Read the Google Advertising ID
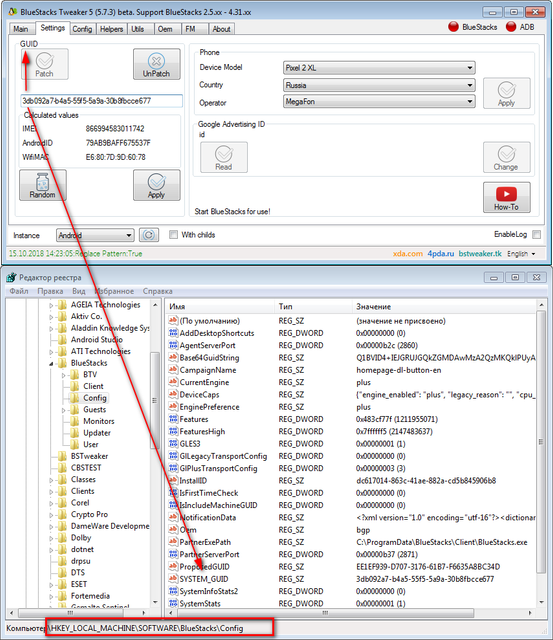Viewport: 553px width, 640px height. point(224,158)
